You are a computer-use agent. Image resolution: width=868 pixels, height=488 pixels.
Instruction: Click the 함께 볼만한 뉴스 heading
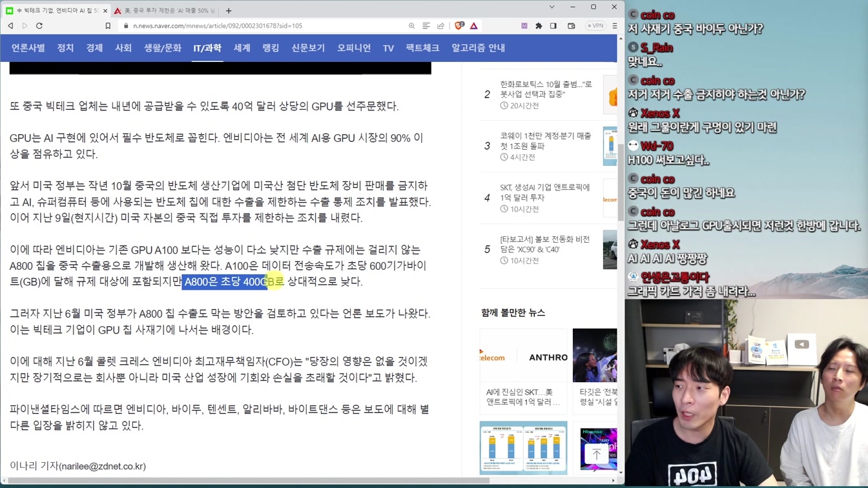click(513, 312)
